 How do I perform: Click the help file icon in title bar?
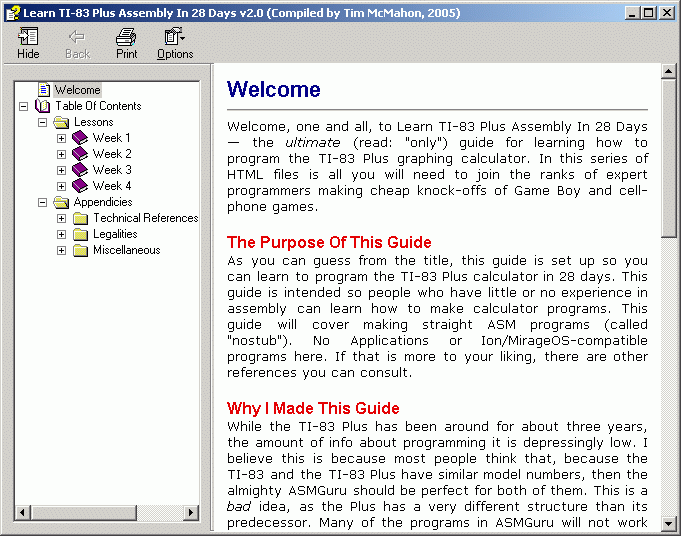(x=13, y=13)
